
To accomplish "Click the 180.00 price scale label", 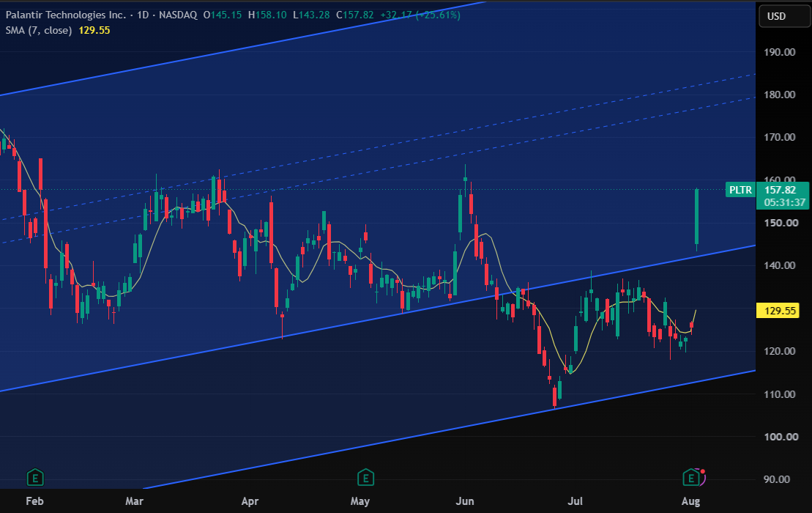I will [x=779, y=95].
